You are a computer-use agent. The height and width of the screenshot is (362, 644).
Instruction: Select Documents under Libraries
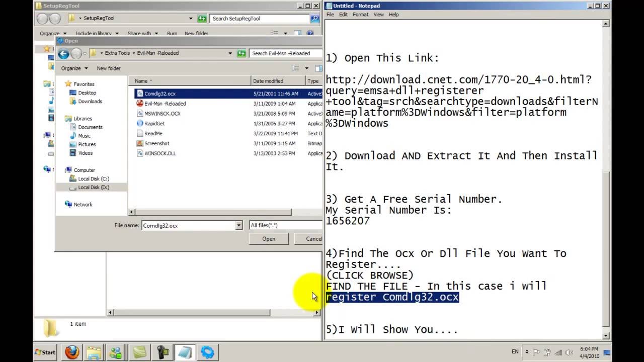86,127
